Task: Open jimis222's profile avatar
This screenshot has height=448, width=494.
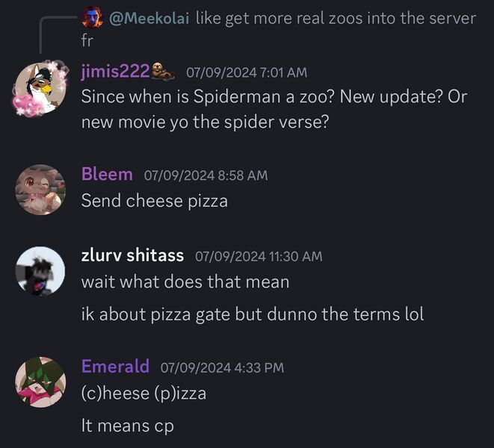Action: (x=38, y=90)
